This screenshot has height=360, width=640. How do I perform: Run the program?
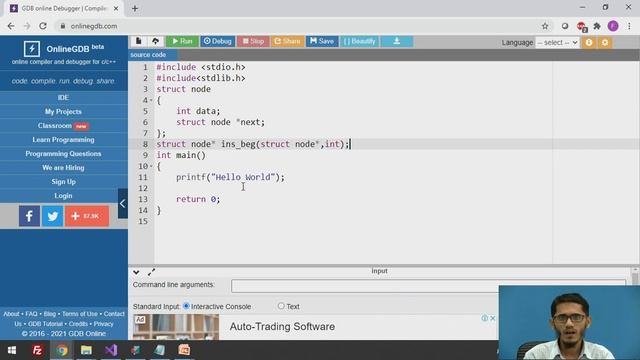(x=182, y=41)
